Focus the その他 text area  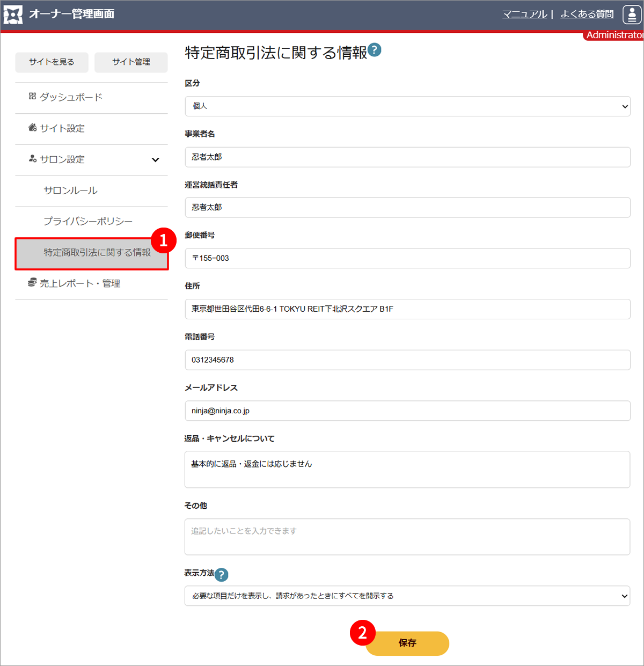click(x=407, y=537)
